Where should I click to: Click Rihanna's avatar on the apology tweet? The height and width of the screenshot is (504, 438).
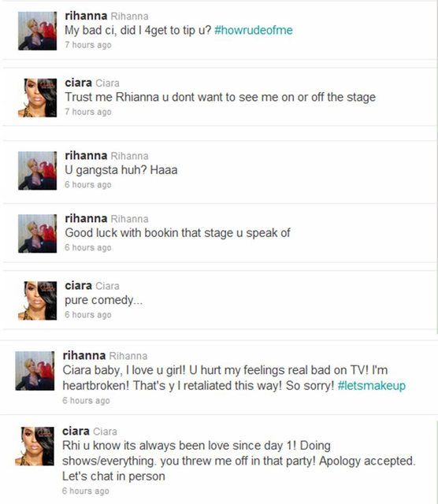(35, 371)
